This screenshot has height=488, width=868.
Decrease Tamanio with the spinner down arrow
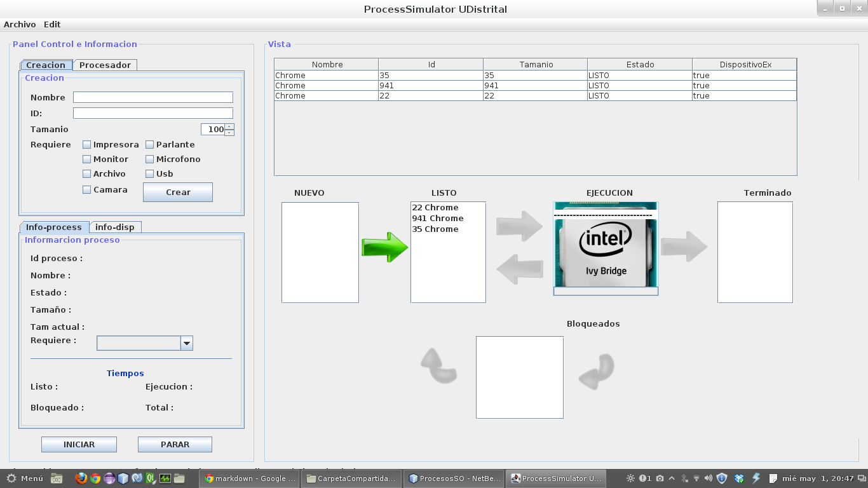229,132
